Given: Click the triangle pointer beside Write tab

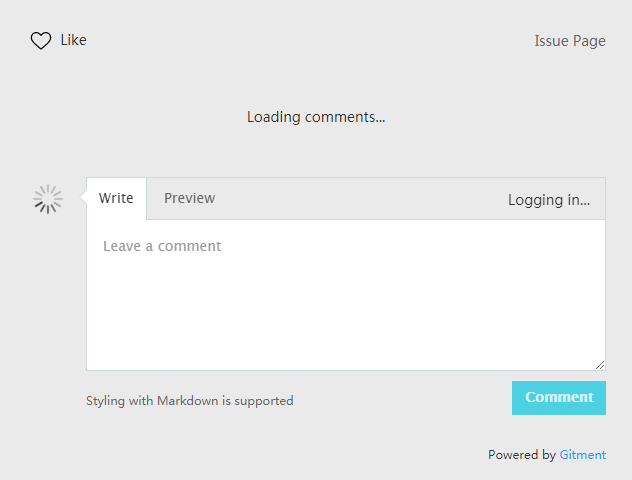Looking at the screenshot, I should 83,197.
